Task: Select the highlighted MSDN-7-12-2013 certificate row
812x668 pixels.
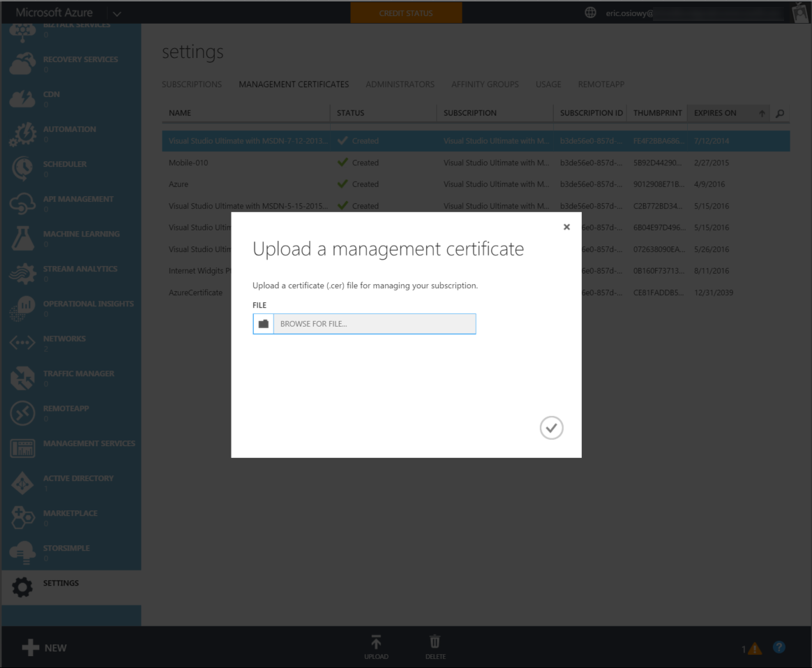Action: click(476, 141)
